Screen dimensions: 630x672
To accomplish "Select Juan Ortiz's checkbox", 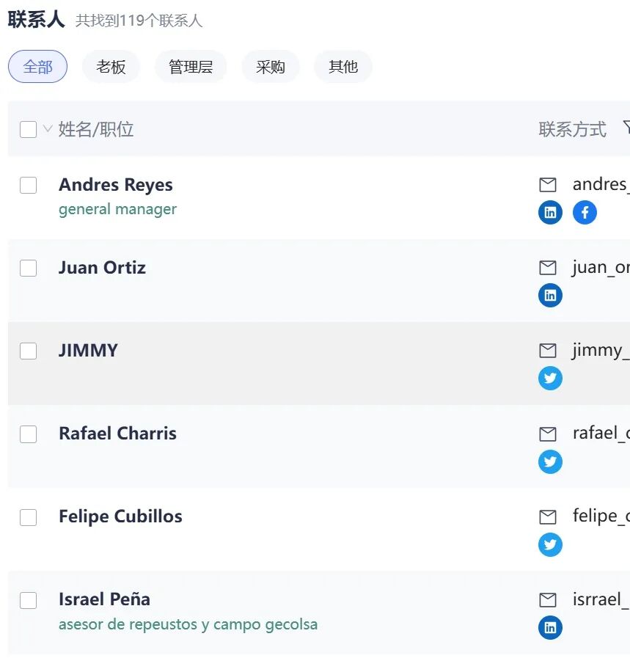I will [x=28, y=268].
